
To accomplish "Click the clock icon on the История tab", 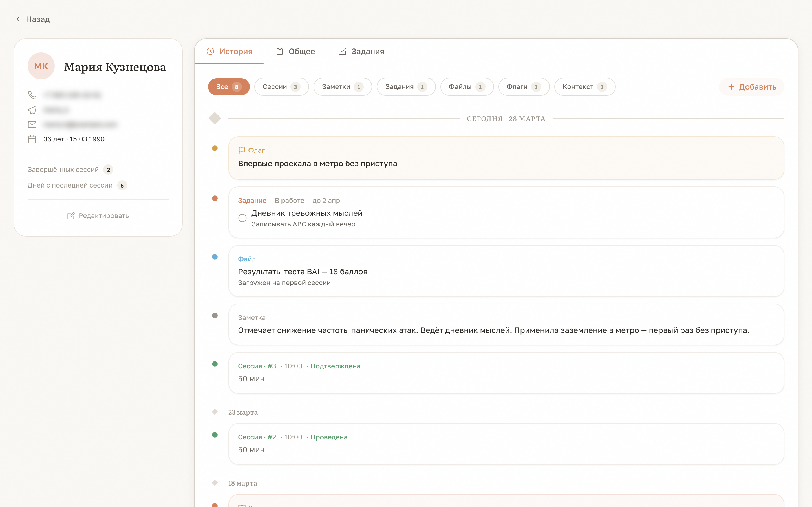I will tap(210, 51).
